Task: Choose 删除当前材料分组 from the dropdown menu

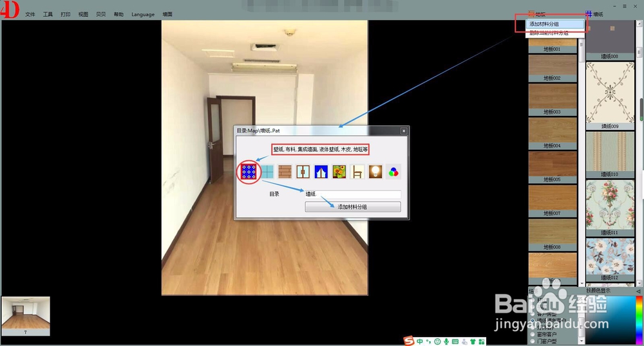Action: (x=555, y=33)
